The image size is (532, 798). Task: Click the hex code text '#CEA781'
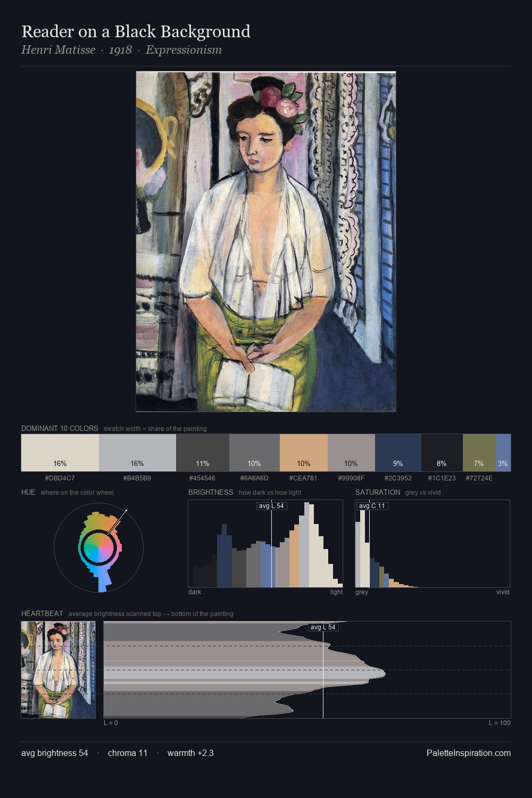[x=304, y=478]
